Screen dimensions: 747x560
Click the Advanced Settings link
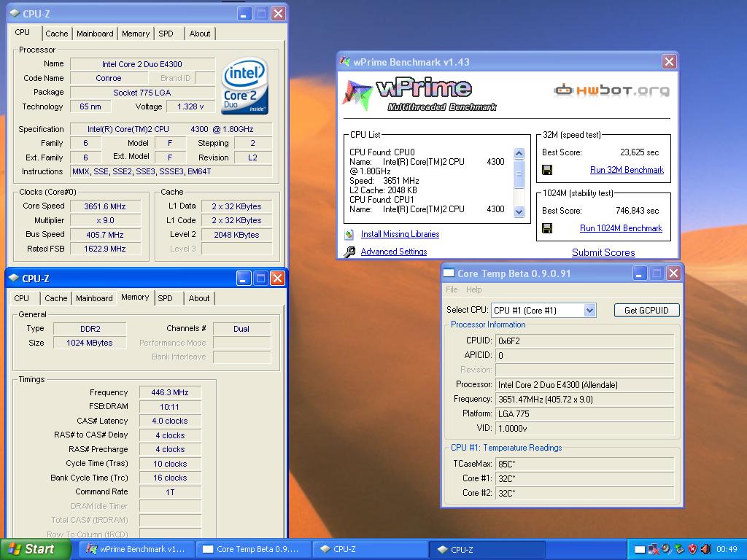394,252
